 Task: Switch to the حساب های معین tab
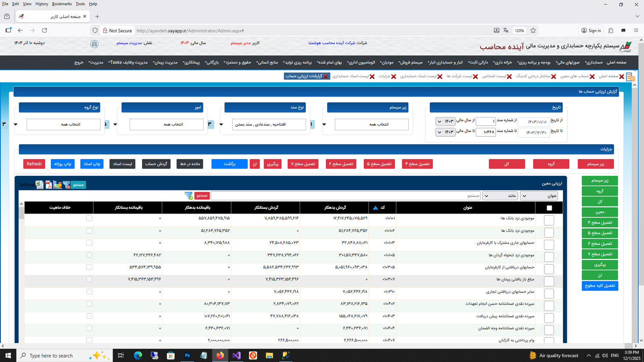tap(574, 76)
